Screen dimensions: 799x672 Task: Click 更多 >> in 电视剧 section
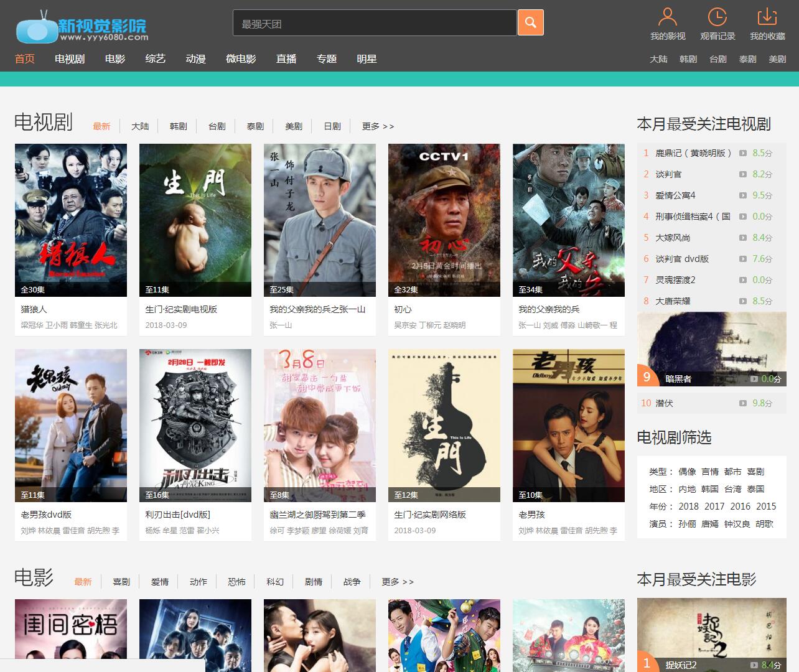[x=378, y=126]
